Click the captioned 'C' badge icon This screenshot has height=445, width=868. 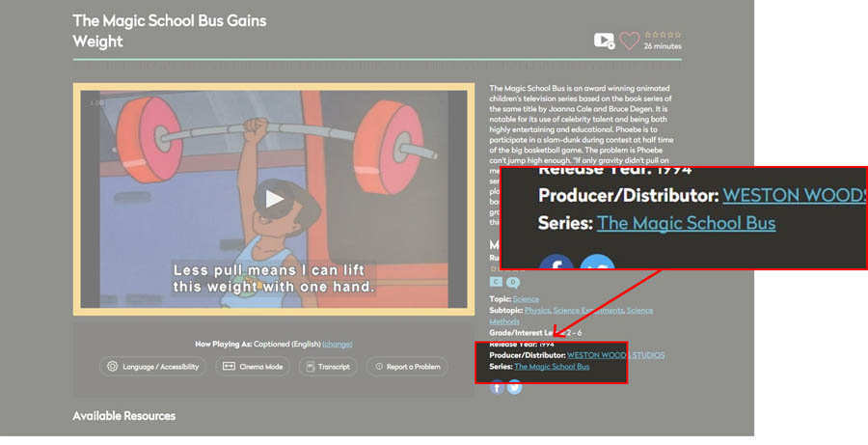tap(496, 282)
